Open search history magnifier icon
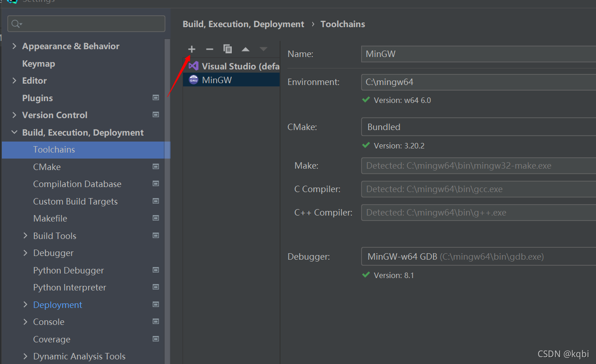 pyautogui.click(x=17, y=24)
